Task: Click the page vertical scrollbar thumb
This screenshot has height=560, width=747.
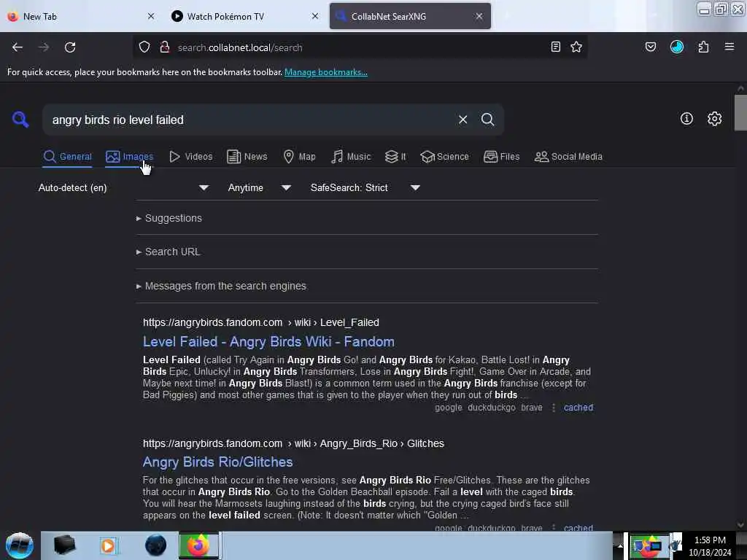Action: coord(740,112)
